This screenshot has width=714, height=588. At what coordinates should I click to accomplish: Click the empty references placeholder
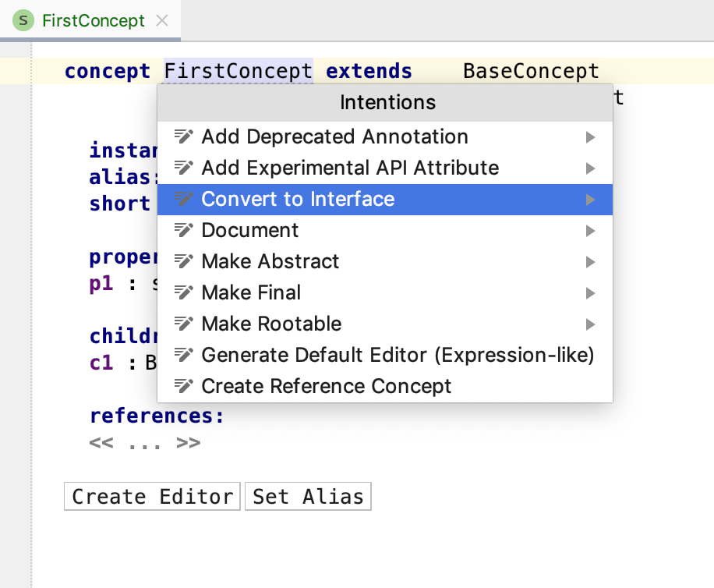tap(145, 443)
